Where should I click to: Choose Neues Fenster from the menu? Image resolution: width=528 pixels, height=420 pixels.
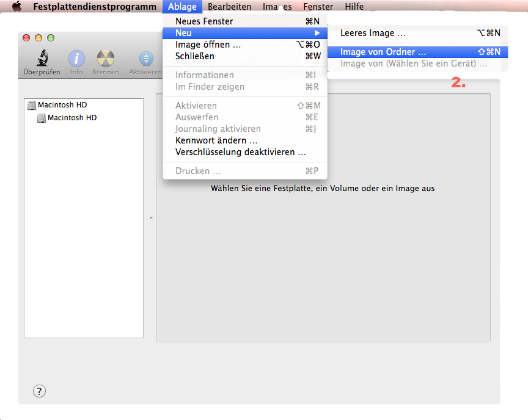tap(245, 21)
